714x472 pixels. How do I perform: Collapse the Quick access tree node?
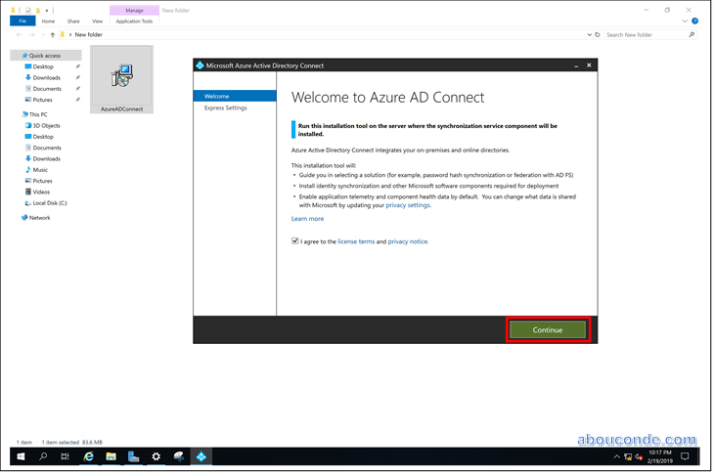[x=15, y=56]
